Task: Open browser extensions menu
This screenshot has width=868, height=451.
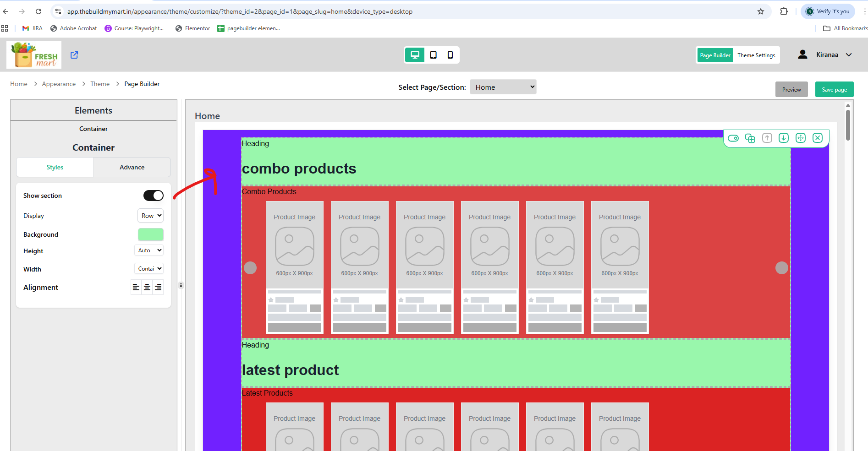Action: coord(784,11)
